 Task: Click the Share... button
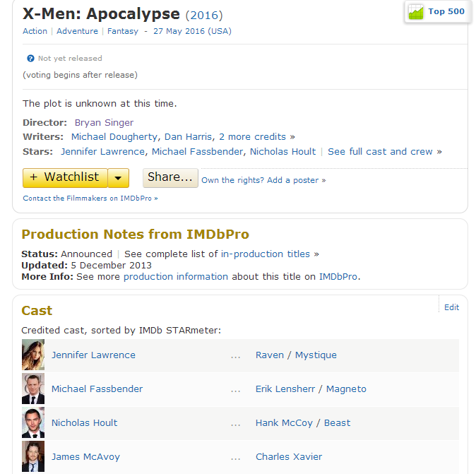[x=170, y=178]
